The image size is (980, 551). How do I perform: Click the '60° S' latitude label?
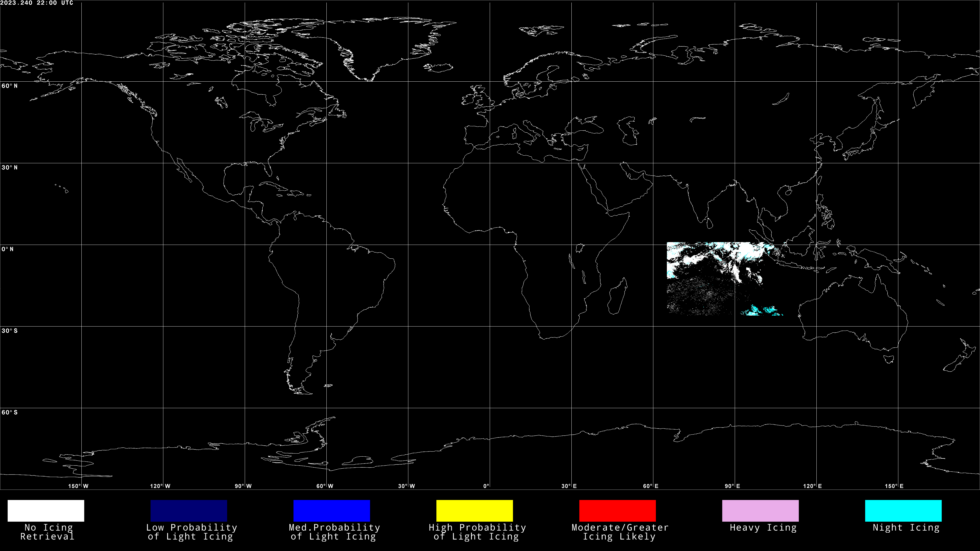point(9,412)
